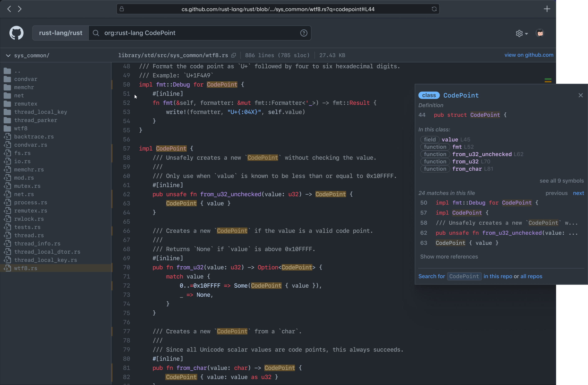Expand the list with see all 9 symbols
This screenshot has width=588, height=385.
coord(562,181)
